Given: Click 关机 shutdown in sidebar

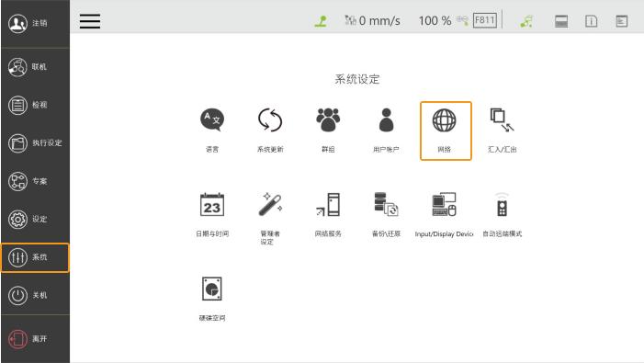Looking at the screenshot, I should point(35,295).
